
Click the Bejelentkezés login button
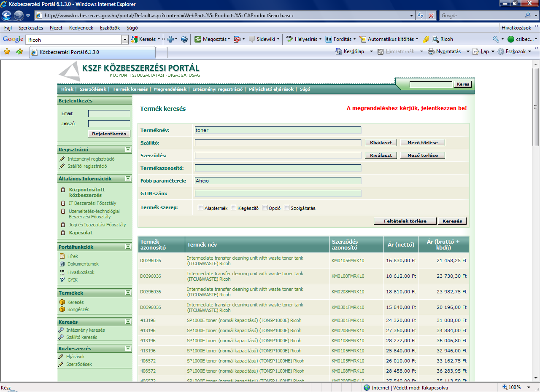pyautogui.click(x=109, y=134)
